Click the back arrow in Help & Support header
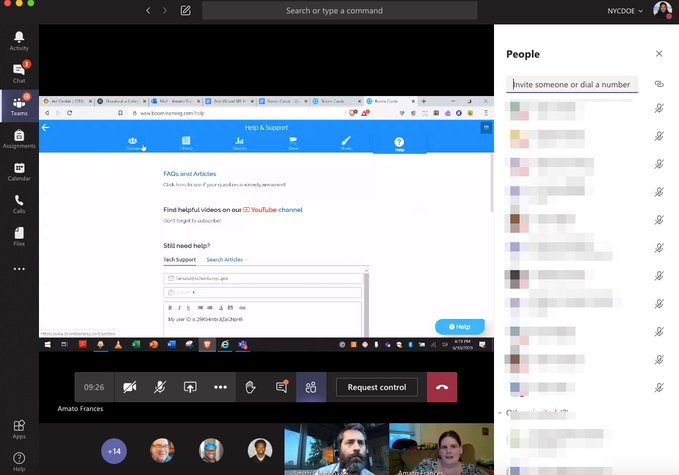The image size is (679, 475). point(45,127)
